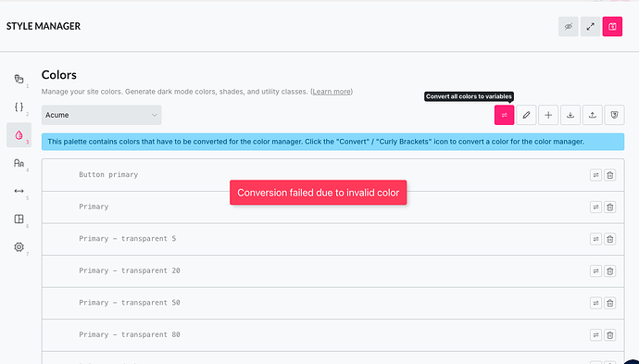Click the pencil edit palette icon
Image resolution: width=639 pixels, height=364 pixels.
pyautogui.click(x=526, y=115)
